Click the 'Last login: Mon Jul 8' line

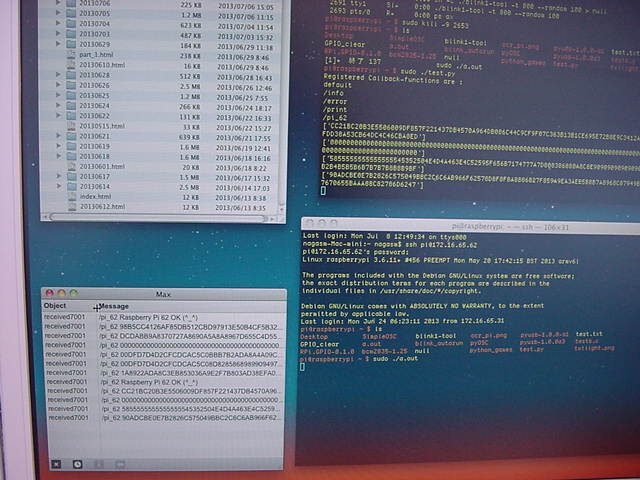click(384, 236)
